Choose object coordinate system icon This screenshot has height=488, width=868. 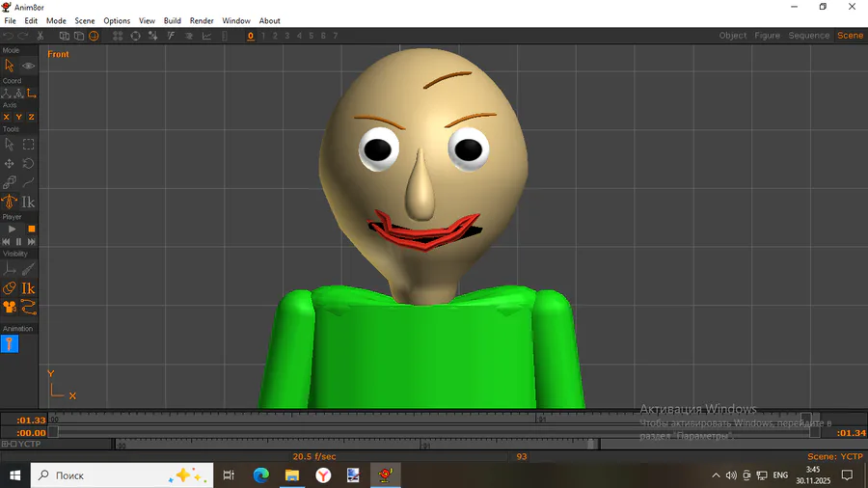[x=18, y=93]
